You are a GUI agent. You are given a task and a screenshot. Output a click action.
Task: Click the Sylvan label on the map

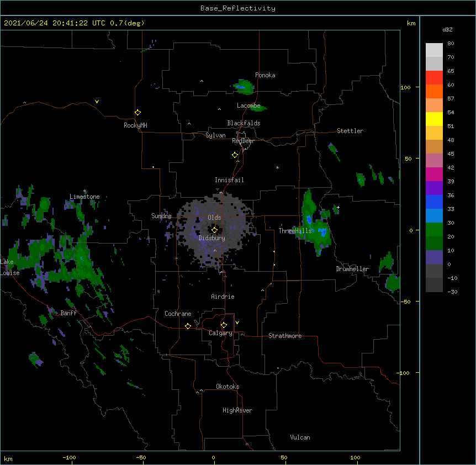pyautogui.click(x=215, y=135)
